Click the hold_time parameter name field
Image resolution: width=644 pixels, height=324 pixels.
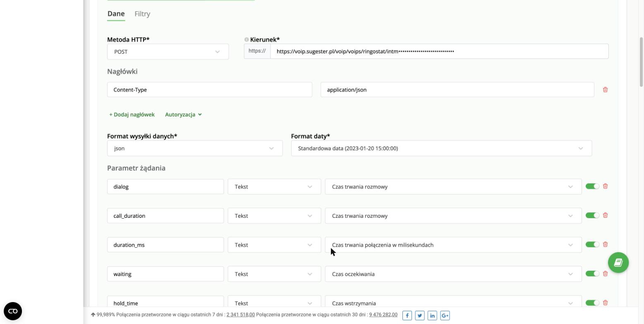[165, 302]
